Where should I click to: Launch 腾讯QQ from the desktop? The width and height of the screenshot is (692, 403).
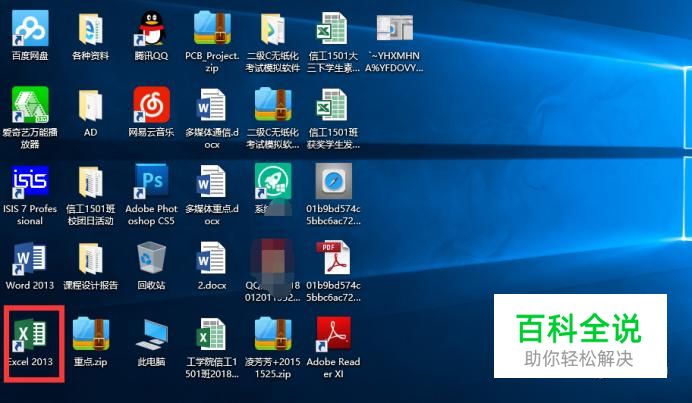point(151,29)
